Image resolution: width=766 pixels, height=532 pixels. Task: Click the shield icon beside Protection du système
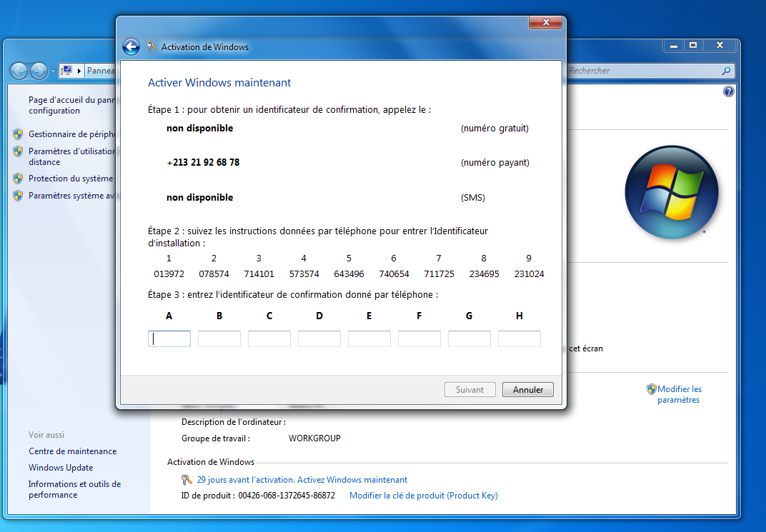18,179
